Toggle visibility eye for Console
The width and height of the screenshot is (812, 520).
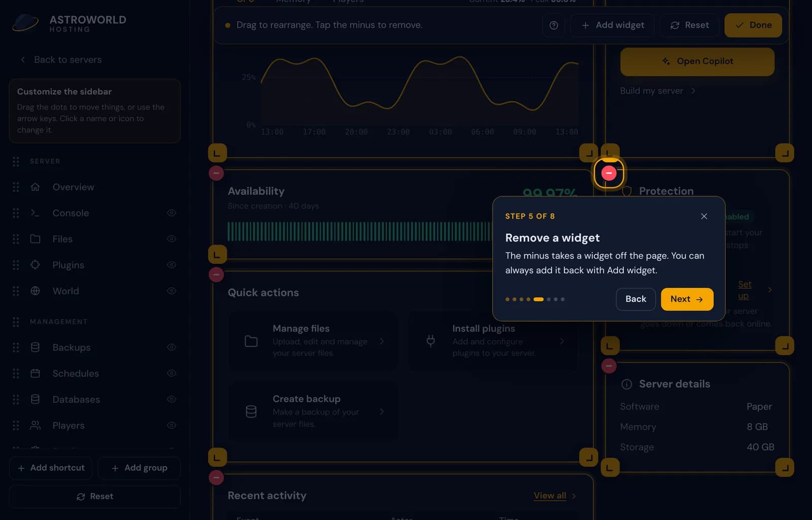click(x=172, y=213)
